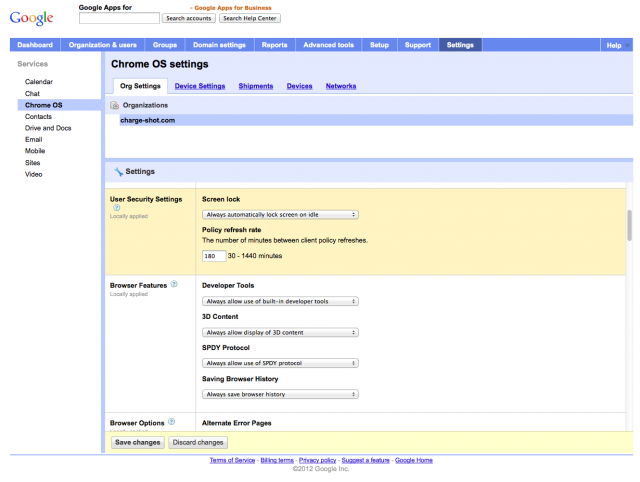Open the Privacy policy link
The width and height of the screenshot is (640, 482).
pos(318,460)
